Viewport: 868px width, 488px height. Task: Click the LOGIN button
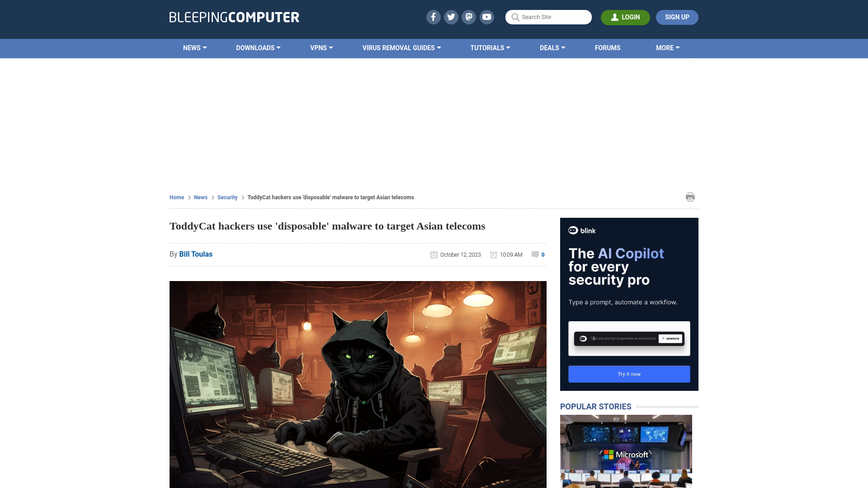click(x=625, y=17)
